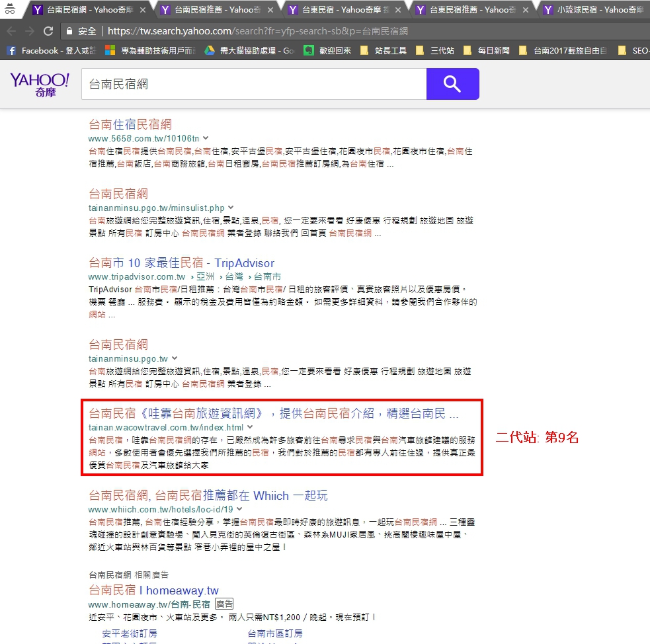
Task: Click the browser address bar URL
Action: (258, 31)
